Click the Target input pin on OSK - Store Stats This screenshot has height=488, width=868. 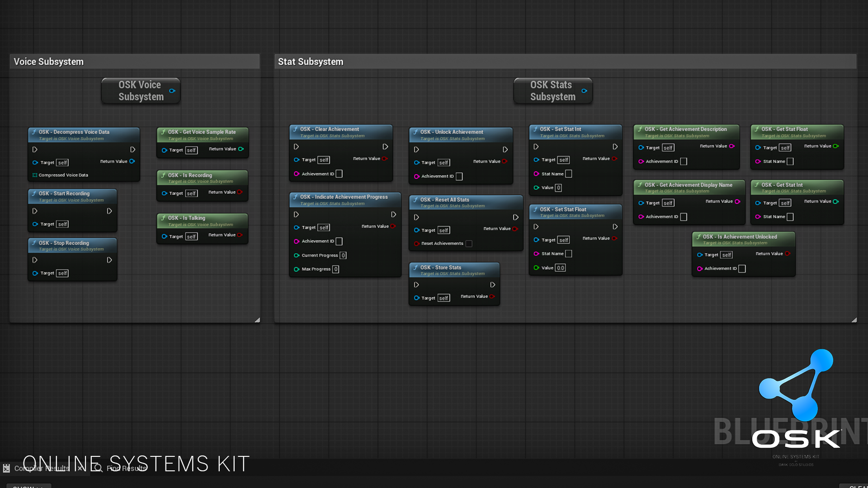[x=416, y=298]
